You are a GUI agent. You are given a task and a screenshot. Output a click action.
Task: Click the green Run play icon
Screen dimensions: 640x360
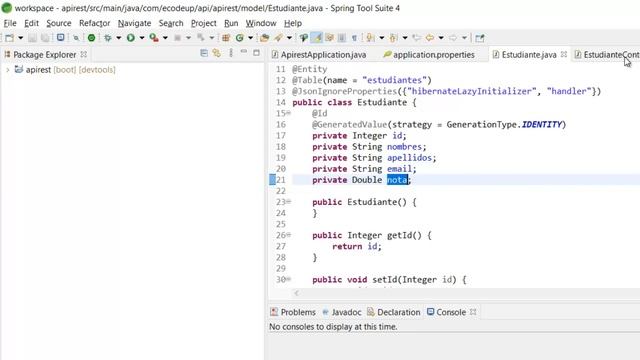point(131,38)
